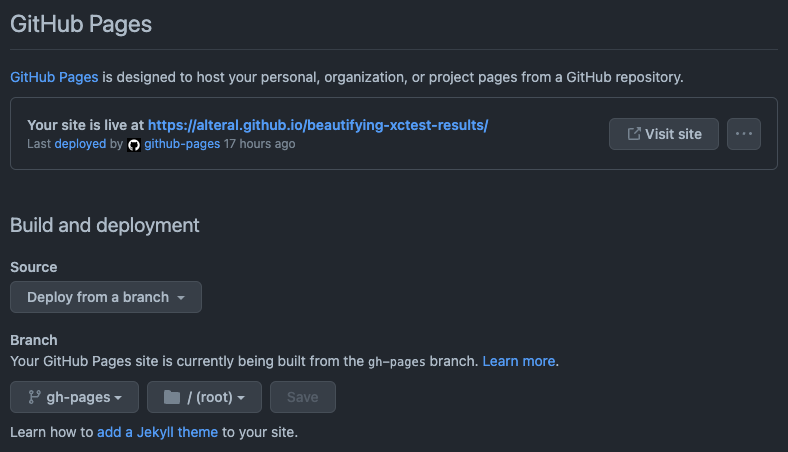Screen dimensions: 788x452
Task: Open the github-pages user link
Action: click(182, 144)
